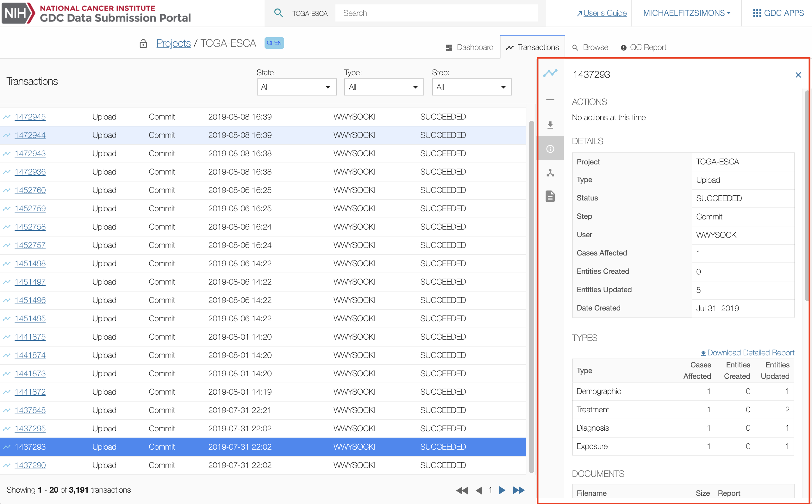Go to the last transactions page
The width and height of the screenshot is (812, 504).
pos(519,490)
